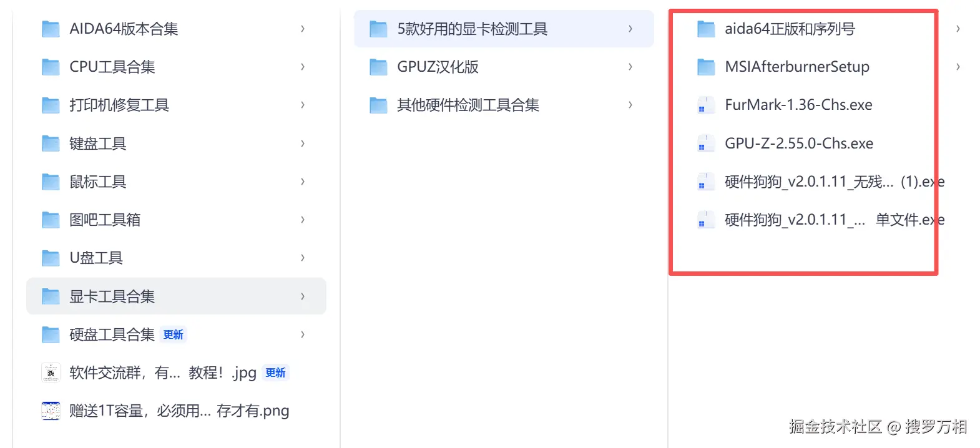Click the 键盘工具 folder icon
The height and width of the screenshot is (448, 980).
tap(51, 144)
